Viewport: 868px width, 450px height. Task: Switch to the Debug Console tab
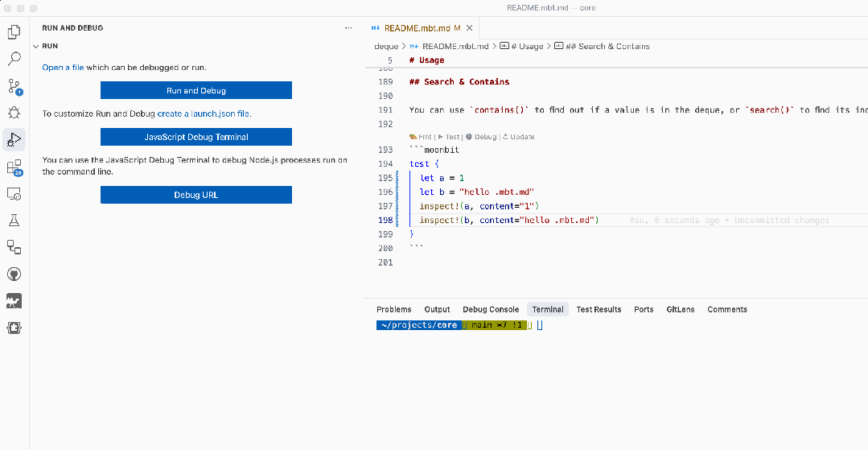491,309
